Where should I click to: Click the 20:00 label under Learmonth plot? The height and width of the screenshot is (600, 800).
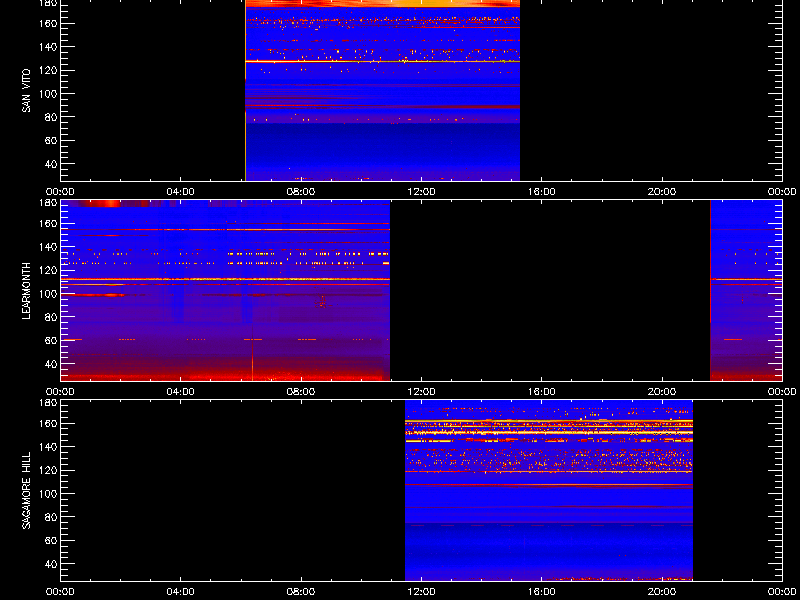click(662, 392)
